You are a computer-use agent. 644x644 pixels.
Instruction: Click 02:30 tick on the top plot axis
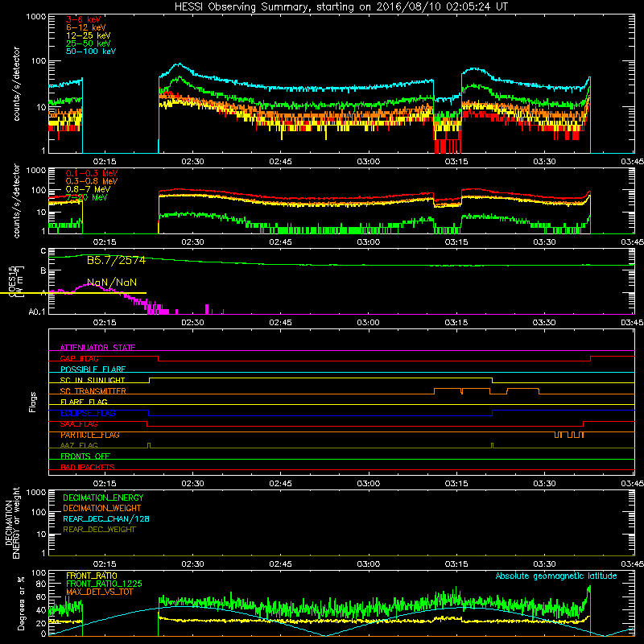pyautogui.click(x=192, y=162)
